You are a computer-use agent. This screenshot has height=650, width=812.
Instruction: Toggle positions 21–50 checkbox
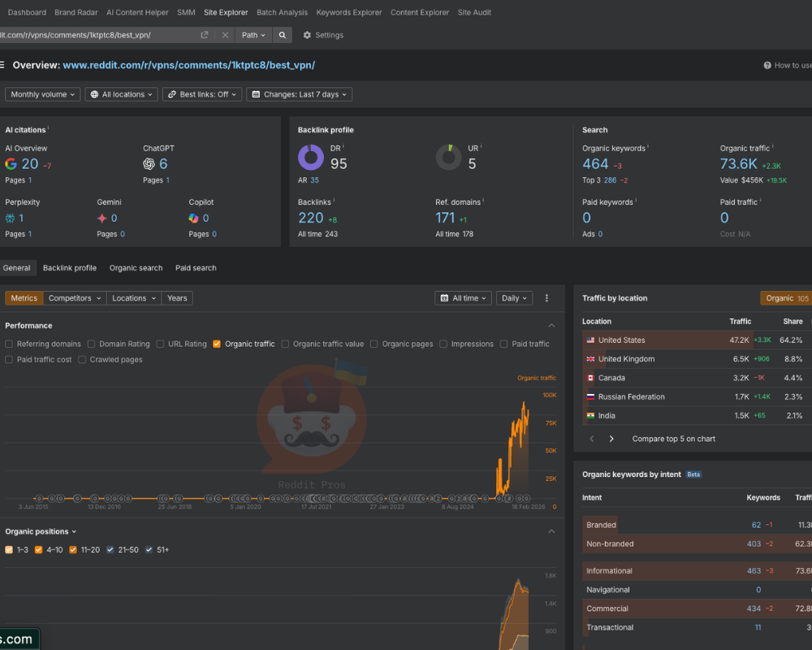point(110,550)
